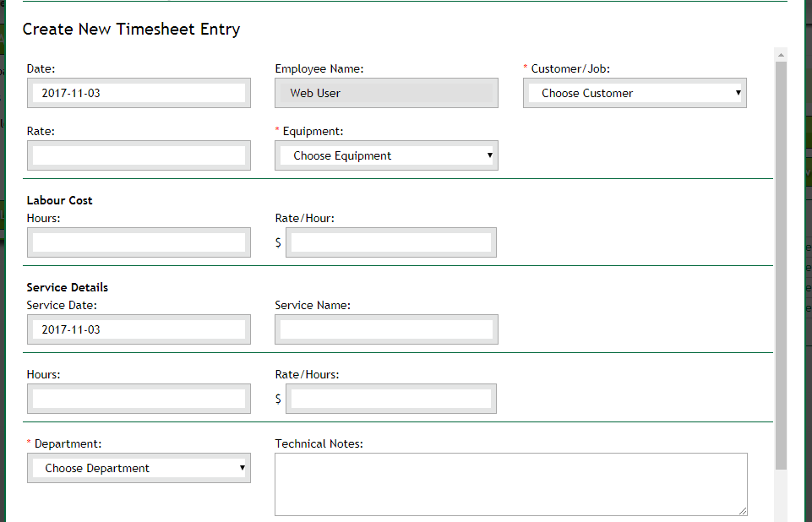Open the Choose Department dropdown

[139, 468]
